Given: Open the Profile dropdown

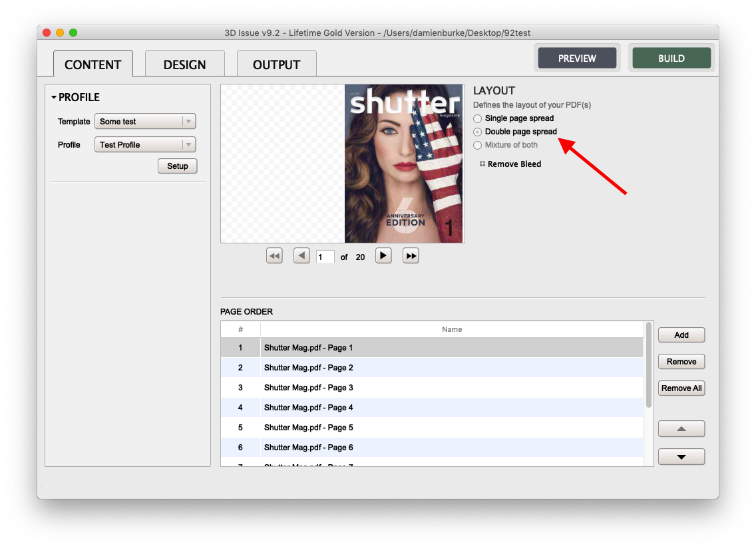Looking at the screenshot, I should (145, 145).
